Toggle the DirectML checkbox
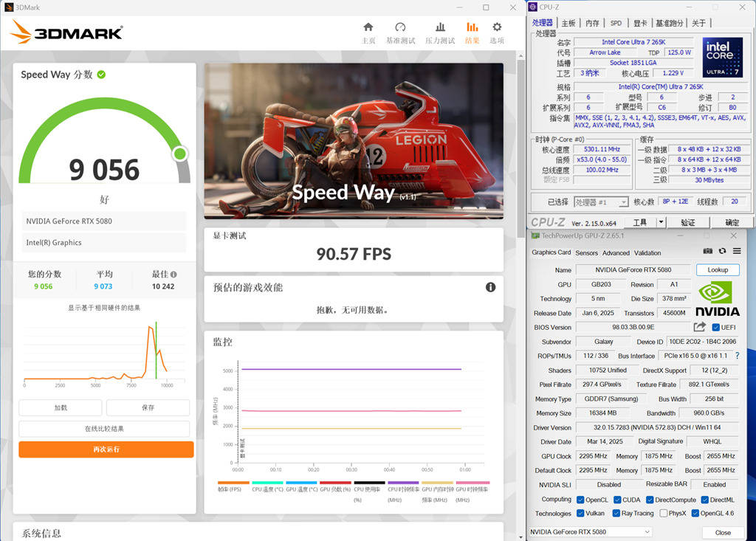This screenshot has height=541, width=756. click(x=705, y=500)
